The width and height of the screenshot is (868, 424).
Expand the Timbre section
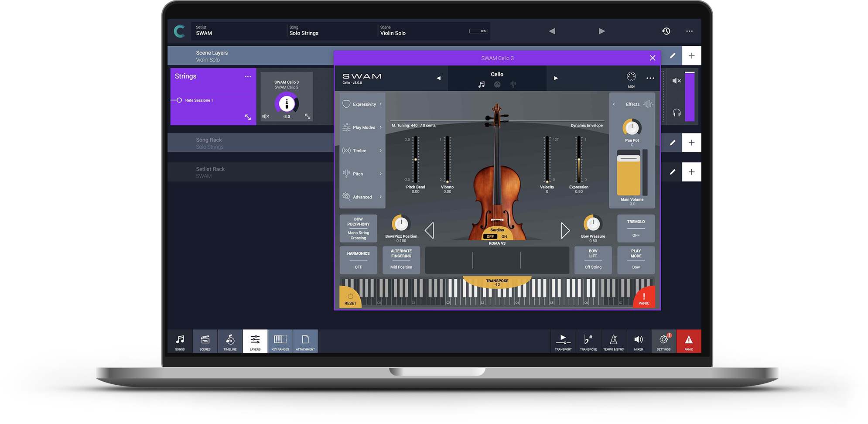tap(362, 150)
